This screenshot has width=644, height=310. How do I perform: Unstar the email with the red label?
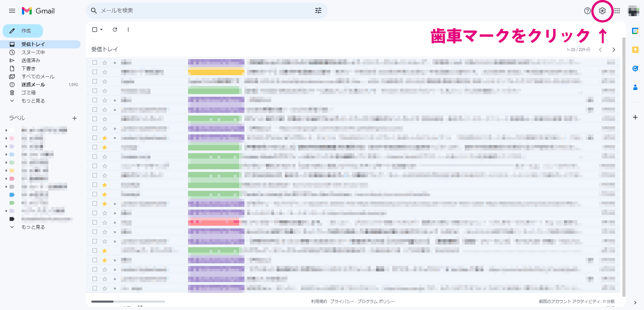coord(105,222)
